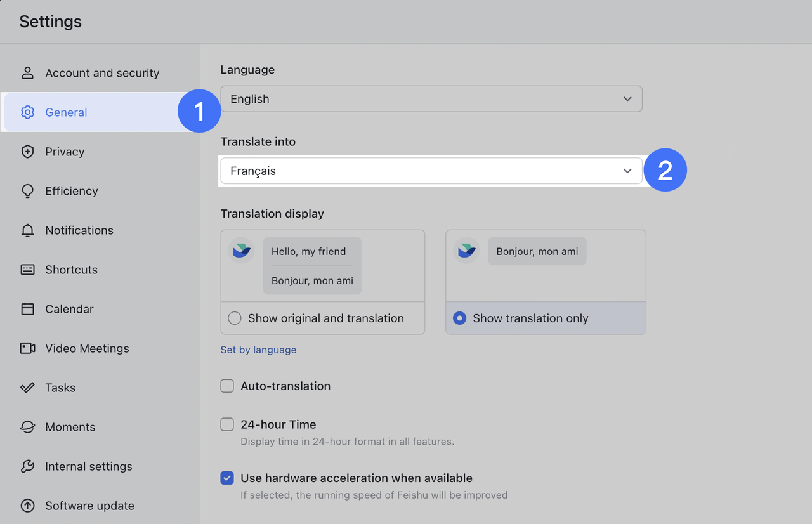Click the Notifications bell icon
The height and width of the screenshot is (524, 812).
coord(27,230)
